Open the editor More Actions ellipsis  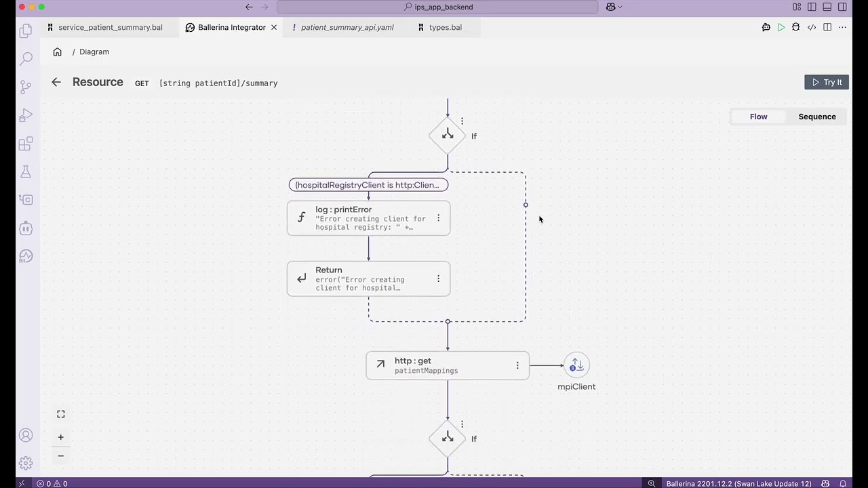click(843, 27)
